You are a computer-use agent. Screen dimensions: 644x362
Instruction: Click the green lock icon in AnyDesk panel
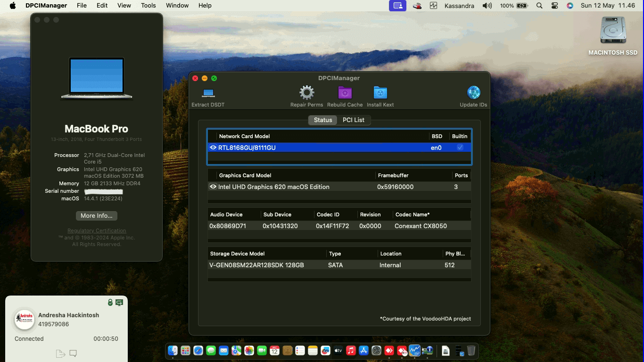[x=110, y=302]
